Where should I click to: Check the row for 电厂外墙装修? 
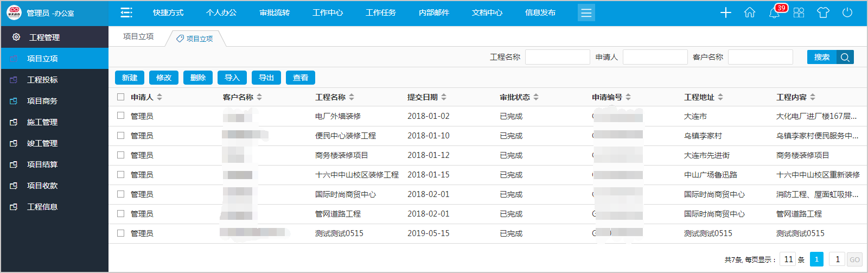(x=120, y=116)
